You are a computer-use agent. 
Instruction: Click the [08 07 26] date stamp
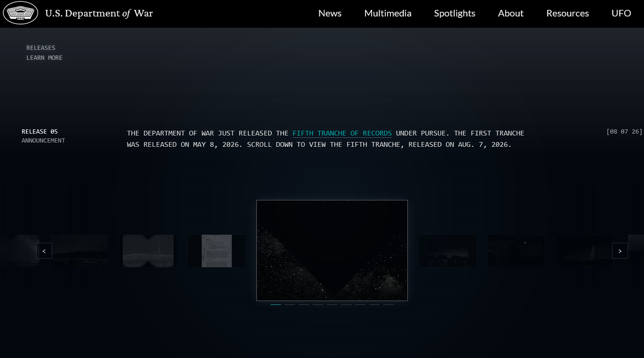pyautogui.click(x=624, y=131)
